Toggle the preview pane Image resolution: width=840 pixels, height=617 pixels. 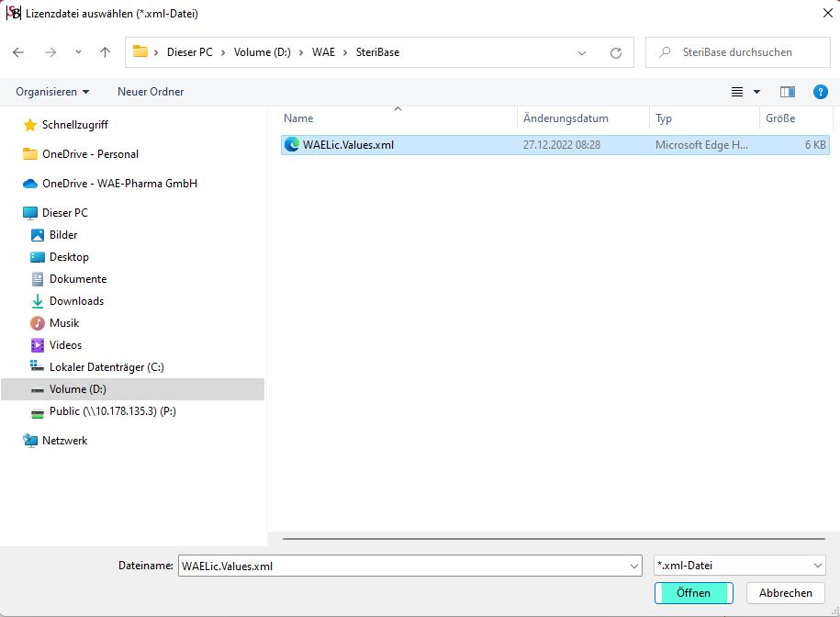pyautogui.click(x=788, y=92)
